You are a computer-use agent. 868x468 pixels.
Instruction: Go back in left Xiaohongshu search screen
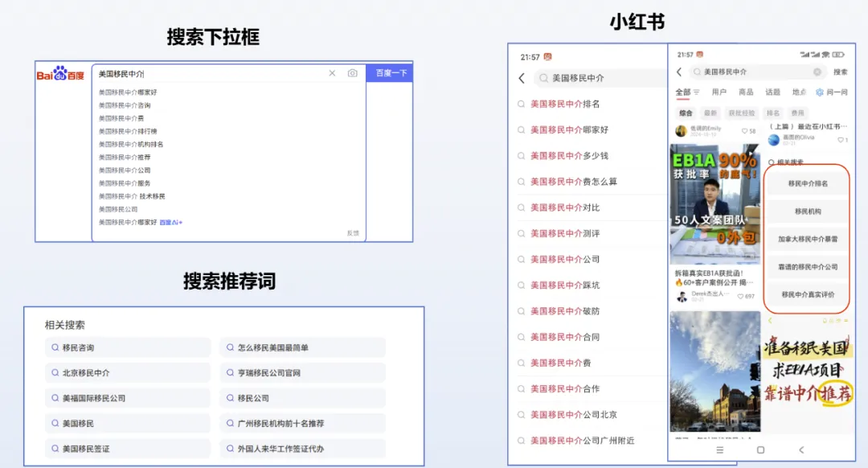pyautogui.click(x=522, y=79)
